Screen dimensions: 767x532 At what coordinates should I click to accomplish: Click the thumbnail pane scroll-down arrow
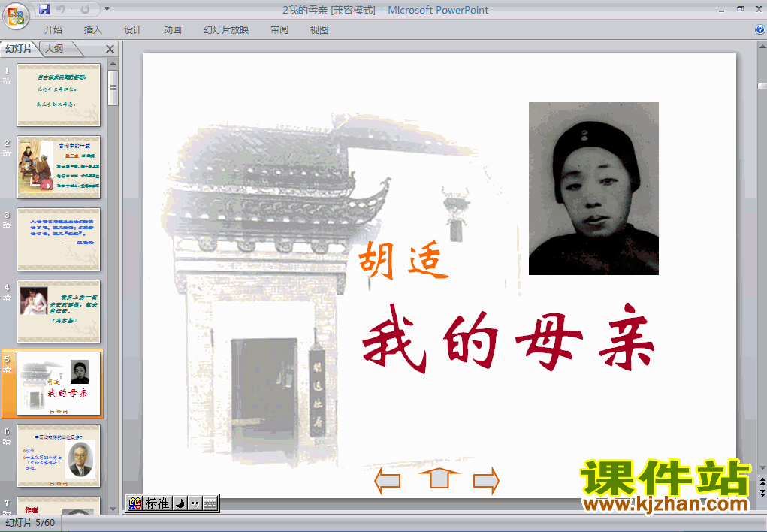[113, 509]
